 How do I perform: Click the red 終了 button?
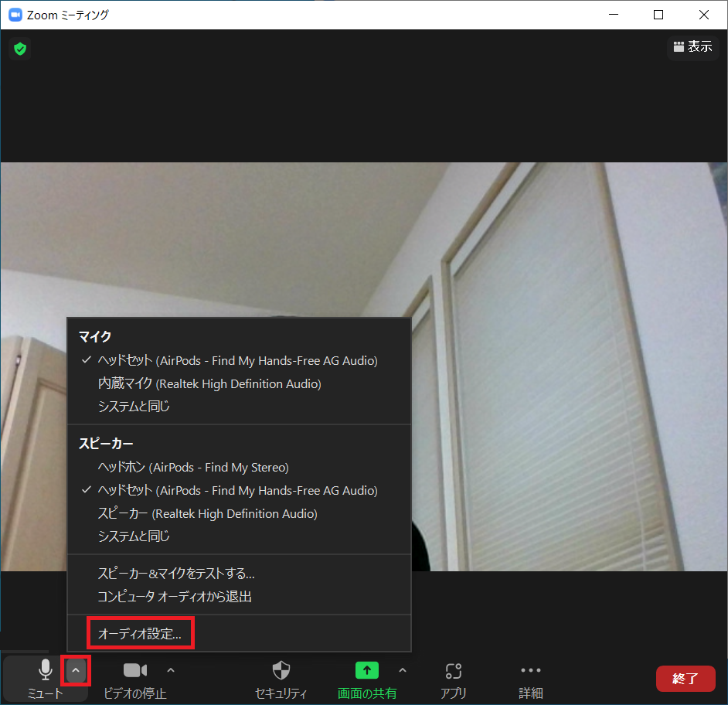click(685, 679)
